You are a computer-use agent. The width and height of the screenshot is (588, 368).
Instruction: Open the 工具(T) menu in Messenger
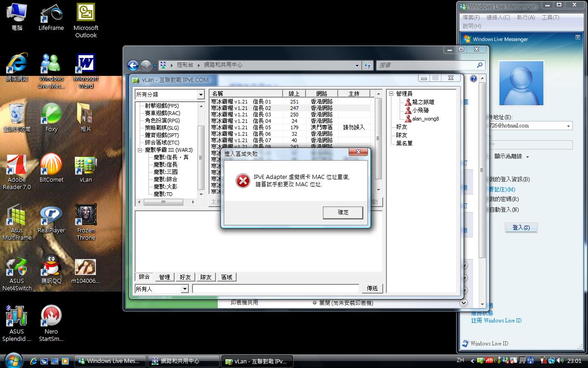pyautogui.click(x=550, y=17)
